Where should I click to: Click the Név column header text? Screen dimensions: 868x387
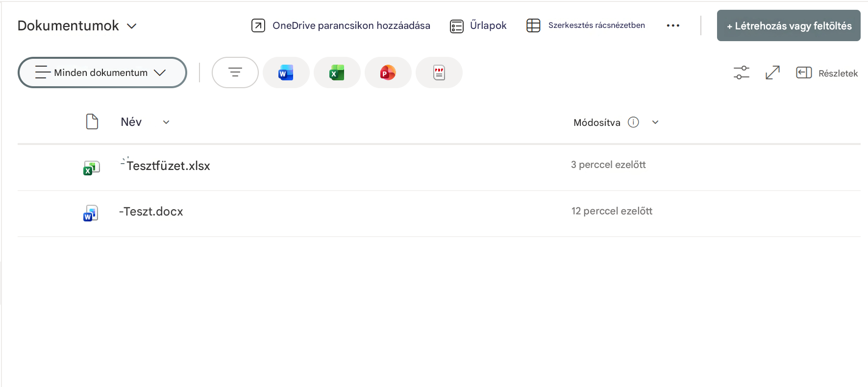point(131,122)
